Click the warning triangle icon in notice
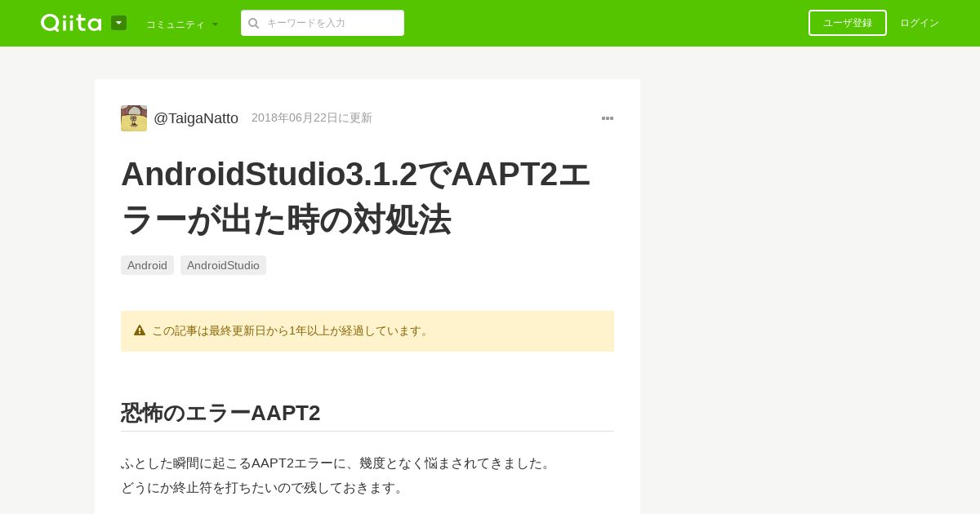 click(x=140, y=330)
